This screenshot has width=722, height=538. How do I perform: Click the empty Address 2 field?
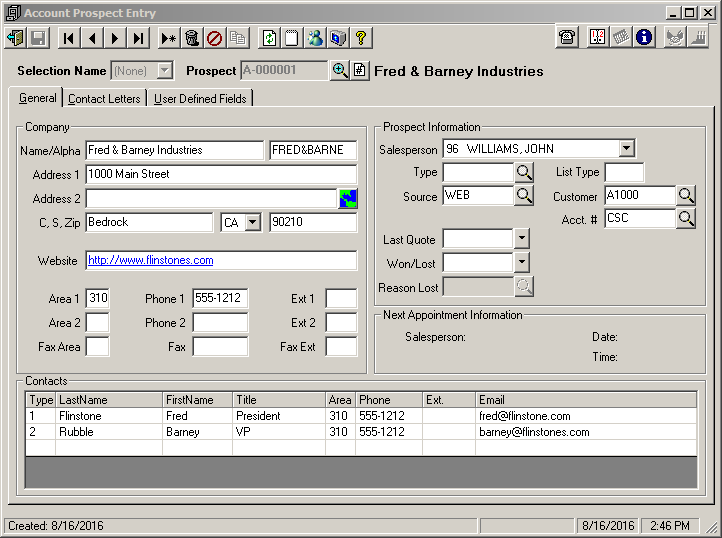211,199
